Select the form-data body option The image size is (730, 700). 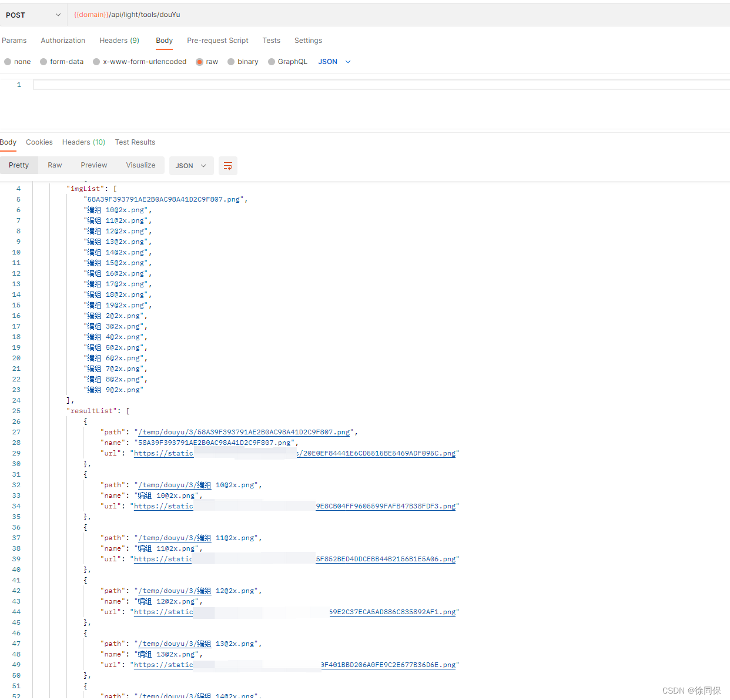pyautogui.click(x=61, y=61)
